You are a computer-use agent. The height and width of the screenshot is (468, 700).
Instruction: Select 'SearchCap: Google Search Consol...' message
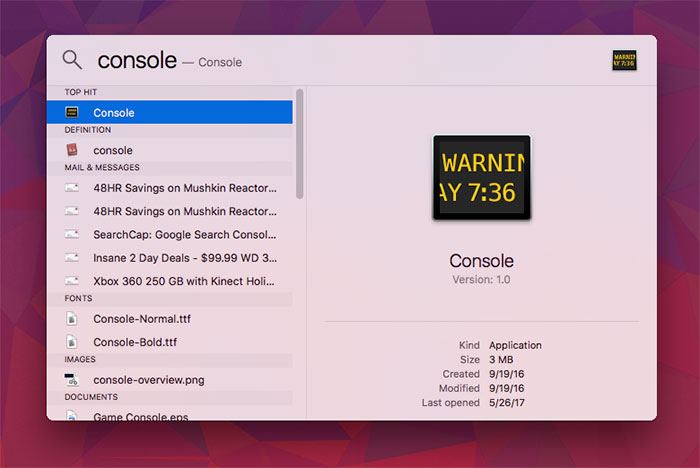click(x=170, y=234)
